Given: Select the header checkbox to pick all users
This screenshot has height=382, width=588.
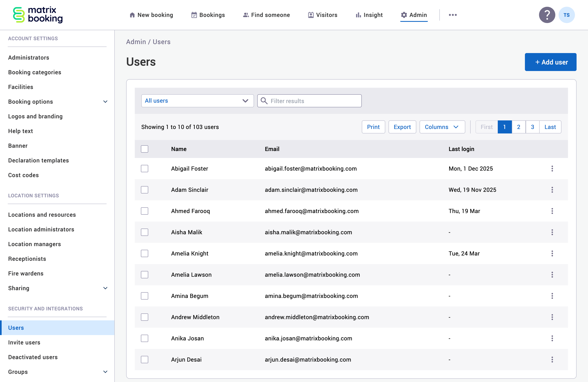Looking at the screenshot, I should point(144,149).
